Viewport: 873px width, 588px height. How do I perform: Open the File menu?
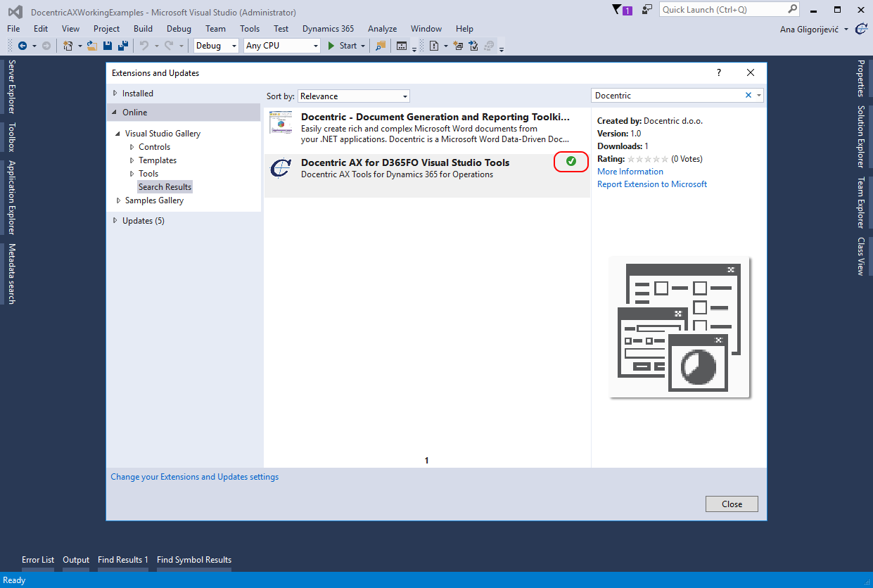point(13,29)
